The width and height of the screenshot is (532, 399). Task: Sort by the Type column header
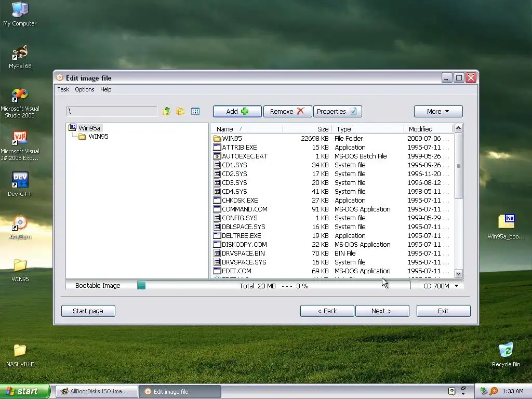[368, 129]
